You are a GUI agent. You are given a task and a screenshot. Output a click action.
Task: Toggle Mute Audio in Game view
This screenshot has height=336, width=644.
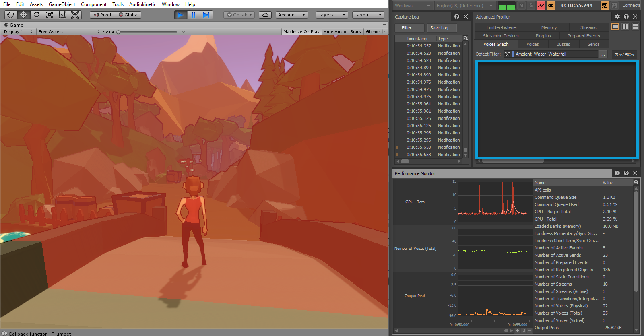334,31
